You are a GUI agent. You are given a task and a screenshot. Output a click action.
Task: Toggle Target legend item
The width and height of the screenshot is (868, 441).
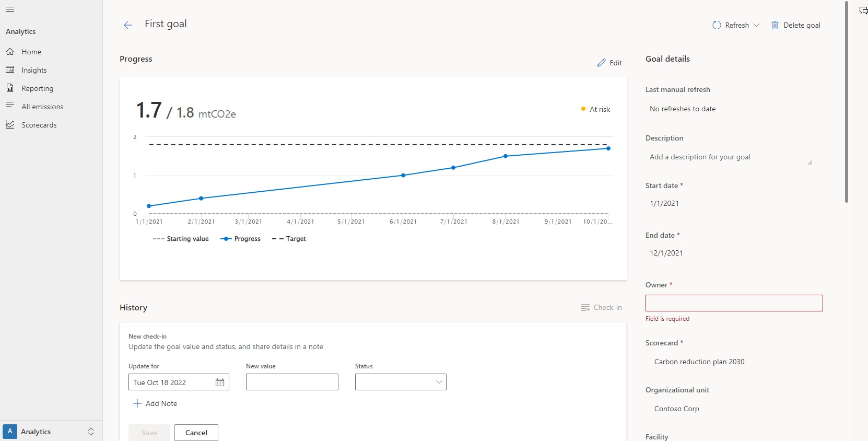coord(289,239)
